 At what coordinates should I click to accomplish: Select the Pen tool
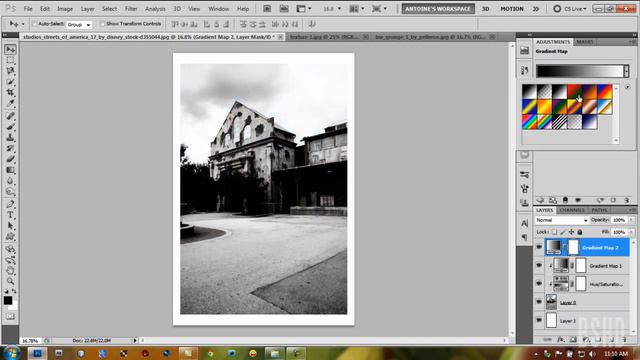(x=10, y=204)
